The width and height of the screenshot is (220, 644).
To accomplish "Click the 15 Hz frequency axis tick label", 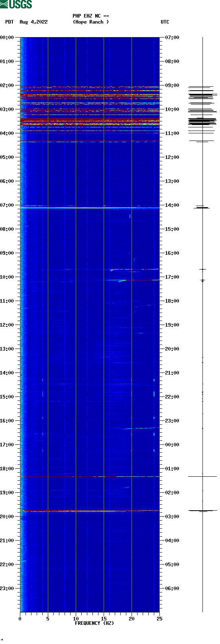I will click(104, 619).
